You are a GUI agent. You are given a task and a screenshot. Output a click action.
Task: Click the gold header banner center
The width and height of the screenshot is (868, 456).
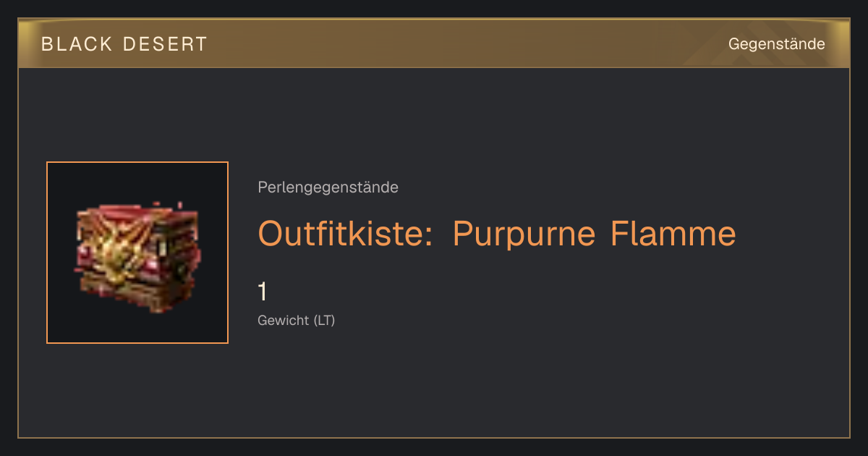(x=434, y=43)
